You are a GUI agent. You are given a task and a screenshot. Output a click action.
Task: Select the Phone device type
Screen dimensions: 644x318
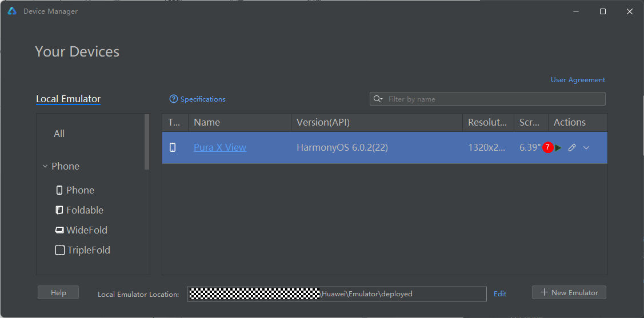[x=80, y=190]
